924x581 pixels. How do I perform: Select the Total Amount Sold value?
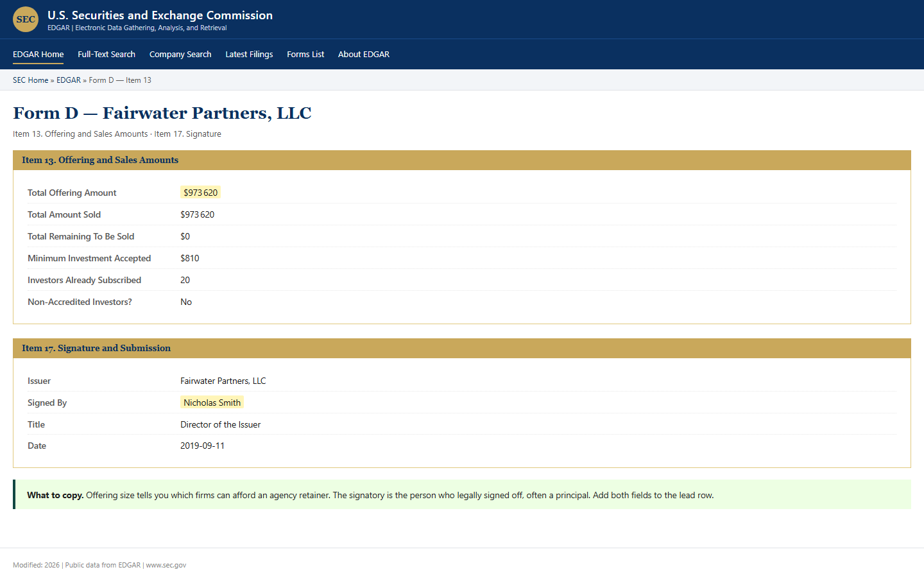(197, 214)
